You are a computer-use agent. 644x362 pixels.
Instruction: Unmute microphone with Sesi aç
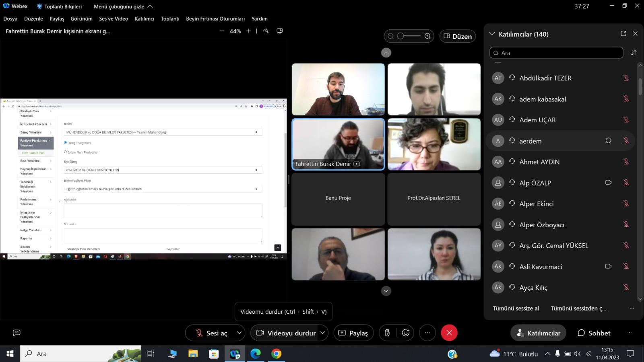coord(211,333)
